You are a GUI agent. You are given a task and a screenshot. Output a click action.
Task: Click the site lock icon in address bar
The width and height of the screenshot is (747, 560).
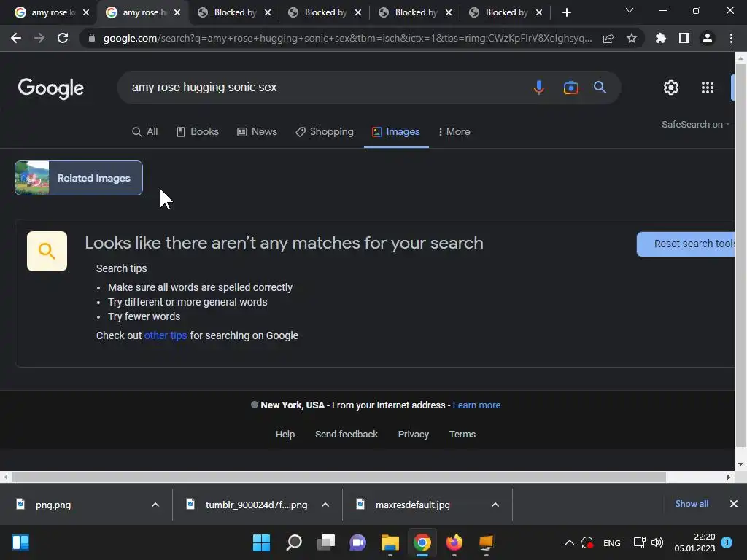pos(92,38)
